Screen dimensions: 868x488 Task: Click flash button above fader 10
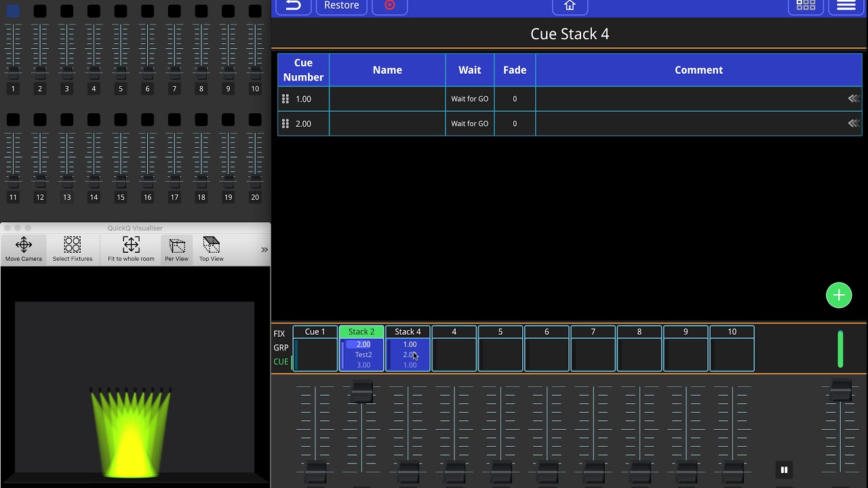pos(255,12)
